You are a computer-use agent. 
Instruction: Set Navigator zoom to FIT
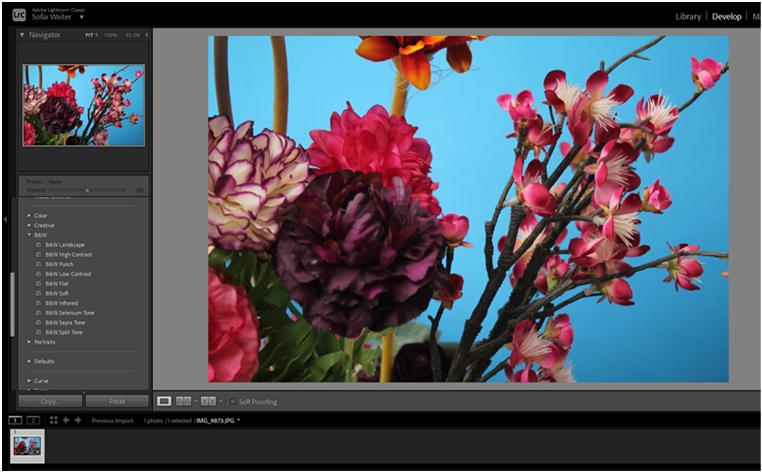click(89, 35)
